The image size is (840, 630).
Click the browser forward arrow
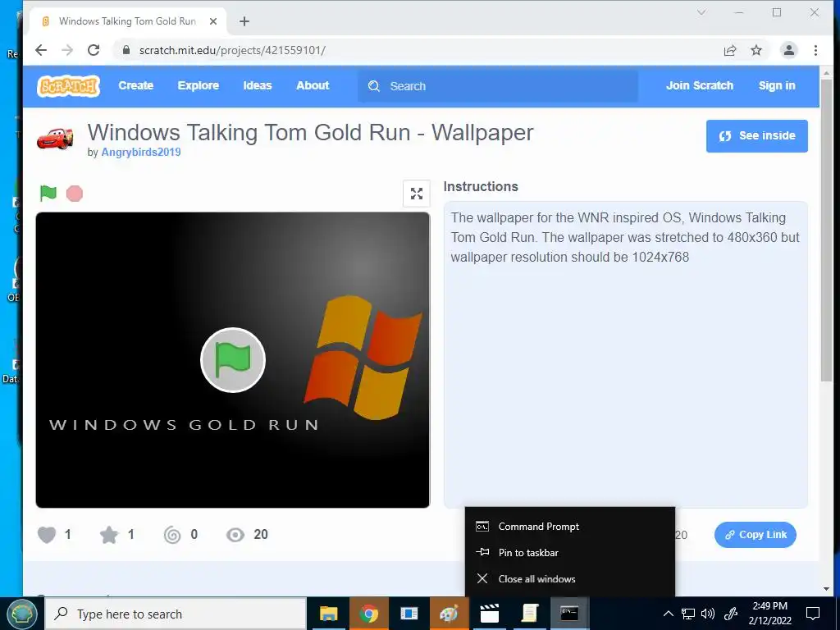67,50
